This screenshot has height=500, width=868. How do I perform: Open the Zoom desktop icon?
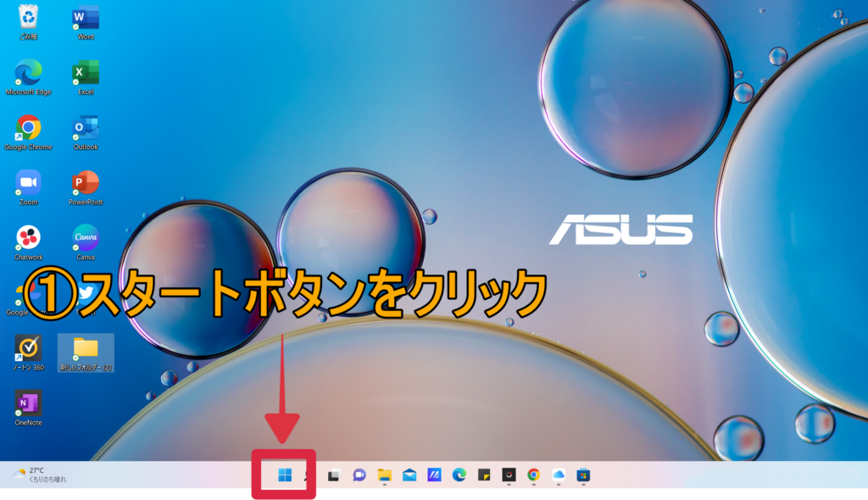pyautogui.click(x=28, y=187)
